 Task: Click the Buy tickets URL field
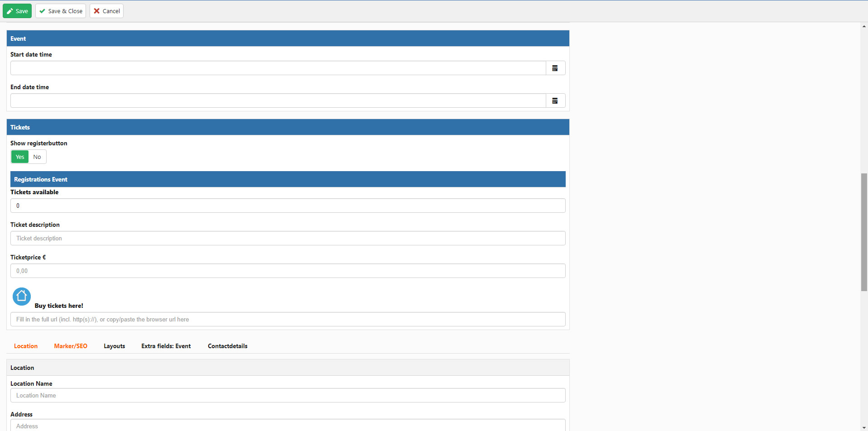pyautogui.click(x=288, y=320)
